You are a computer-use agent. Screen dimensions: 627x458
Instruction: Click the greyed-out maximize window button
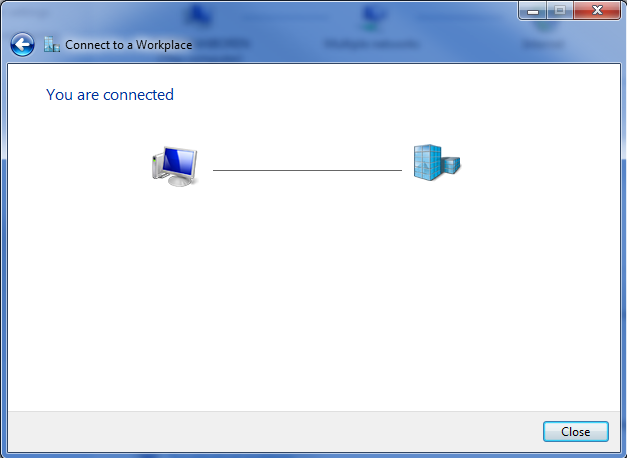(x=560, y=10)
